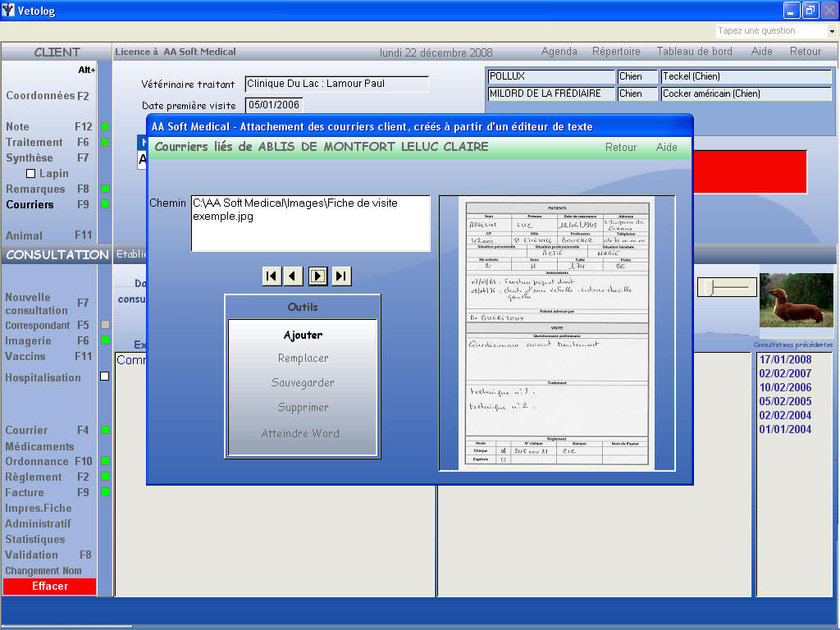This screenshot has width=840, height=630.
Task: Click Changement Nom in sidebar
Action: 43,571
